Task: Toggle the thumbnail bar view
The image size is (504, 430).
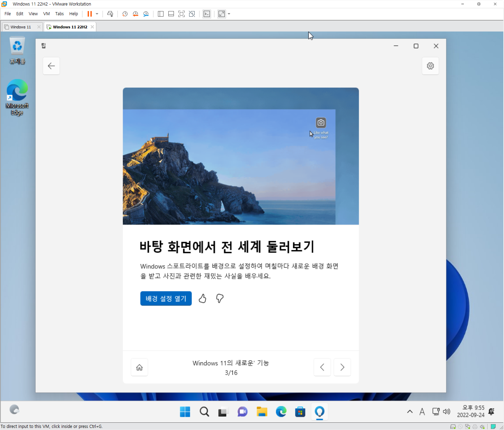Action: (171, 14)
